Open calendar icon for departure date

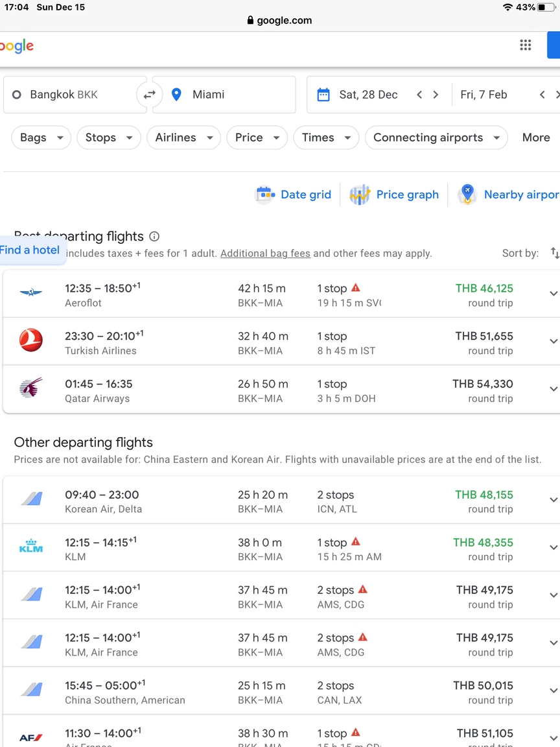(x=323, y=95)
